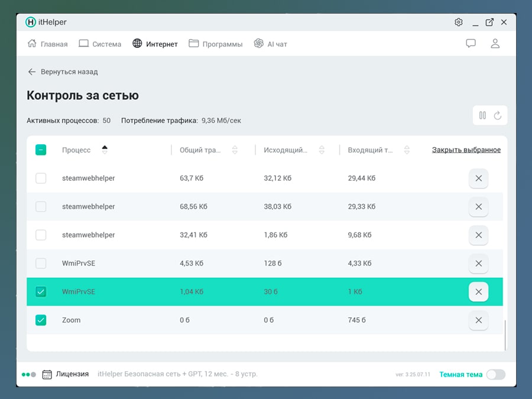
Task: Sort by total traffic column arrows
Action: [235, 150]
